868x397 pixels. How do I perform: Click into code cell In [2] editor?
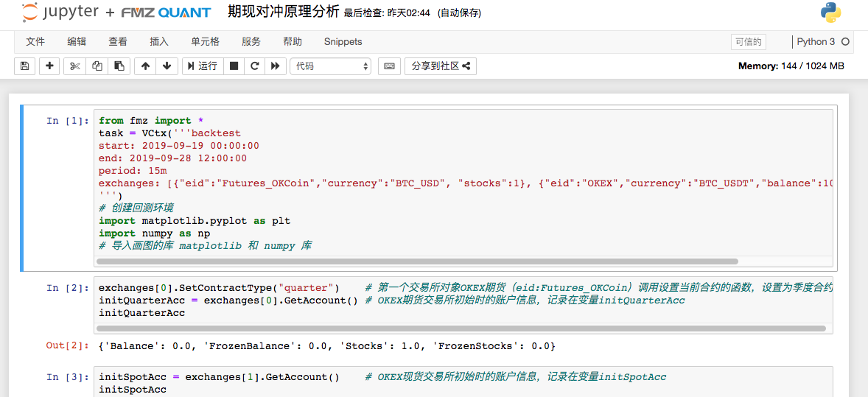point(463,305)
